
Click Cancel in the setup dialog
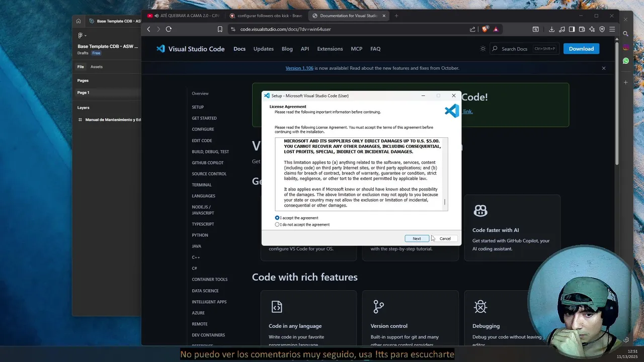[445, 238]
